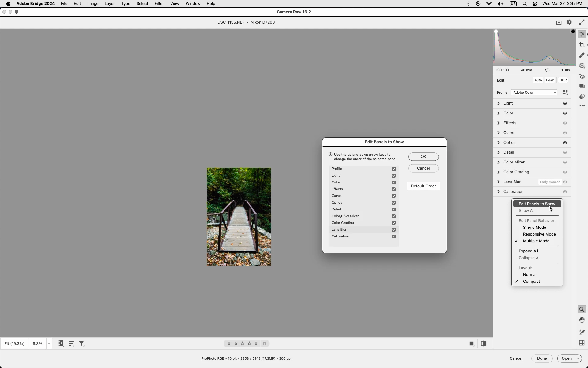
Task: Toggle Optics panel eye visibility
Action: point(565,143)
